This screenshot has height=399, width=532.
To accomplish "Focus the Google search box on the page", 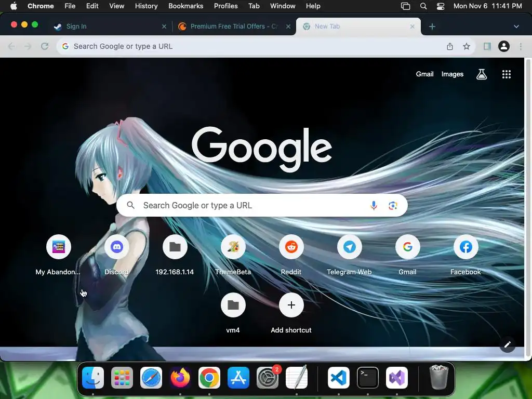I will pos(262,205).
